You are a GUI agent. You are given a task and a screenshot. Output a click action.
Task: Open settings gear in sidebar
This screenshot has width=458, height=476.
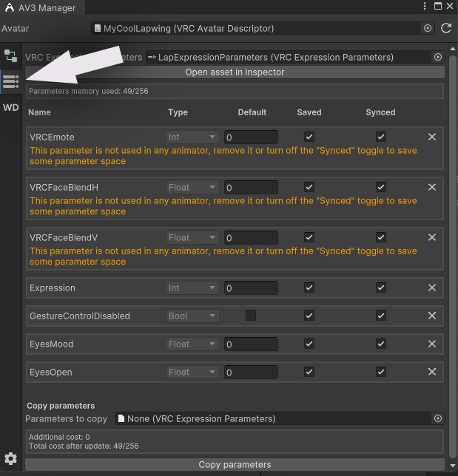click(x=10, y=458)
